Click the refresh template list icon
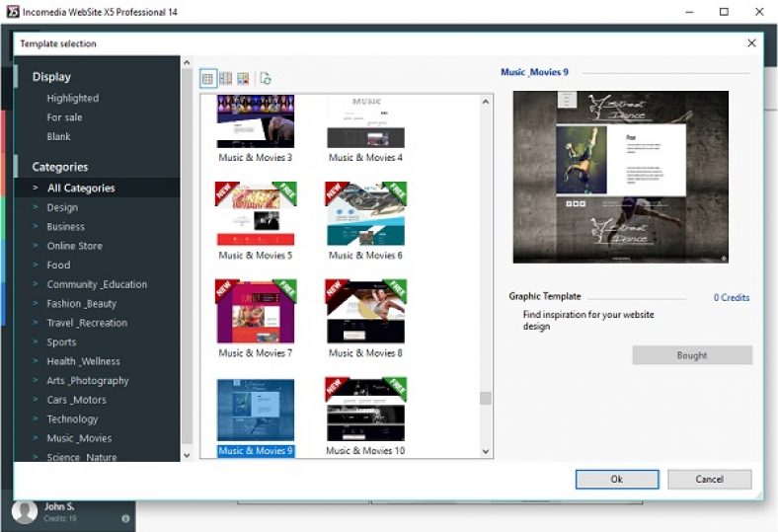Screen dimensions: 778x532 pyautogui.click(x=265, y=78)
